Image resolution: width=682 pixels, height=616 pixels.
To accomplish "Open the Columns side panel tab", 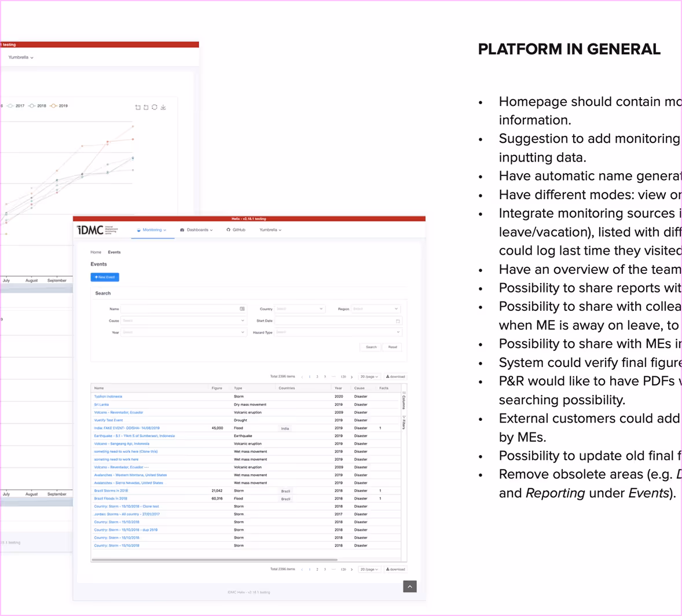I will click(x=404, y=401).
